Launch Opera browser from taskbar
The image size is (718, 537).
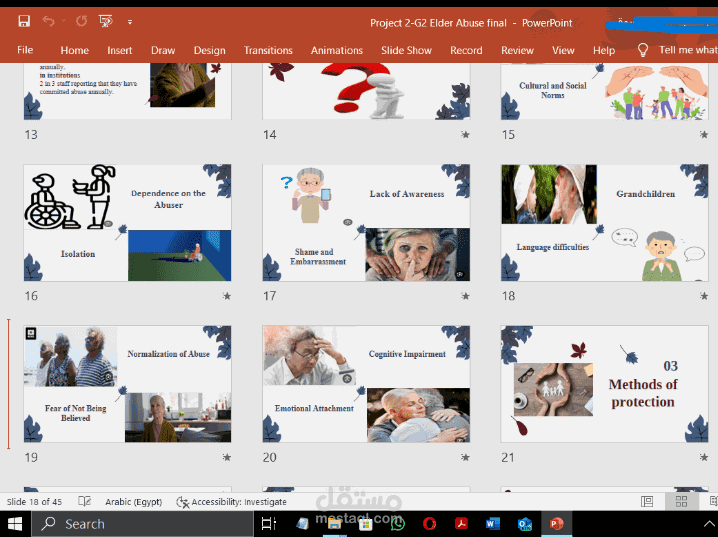point(429,523)
